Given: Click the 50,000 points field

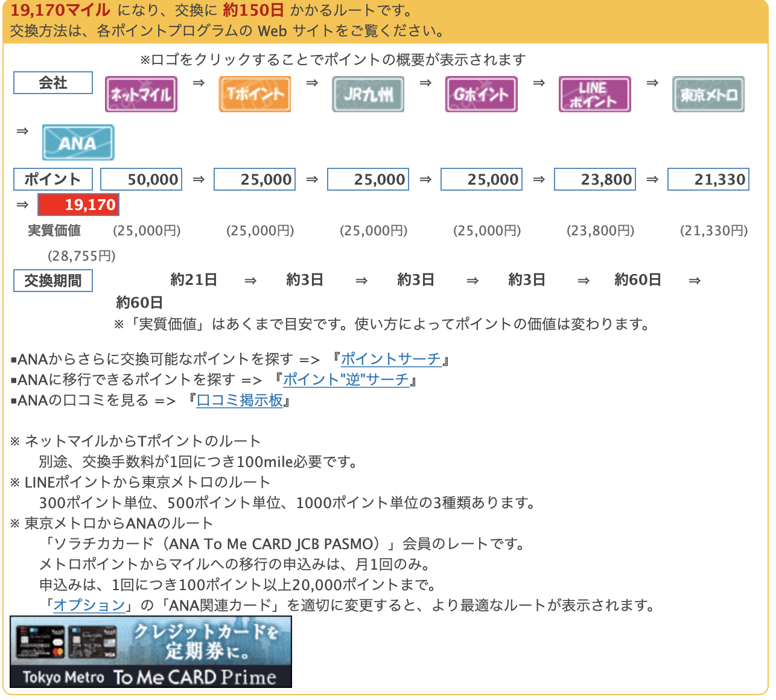Looking at the screenshot, I should [x=141, y=179].
